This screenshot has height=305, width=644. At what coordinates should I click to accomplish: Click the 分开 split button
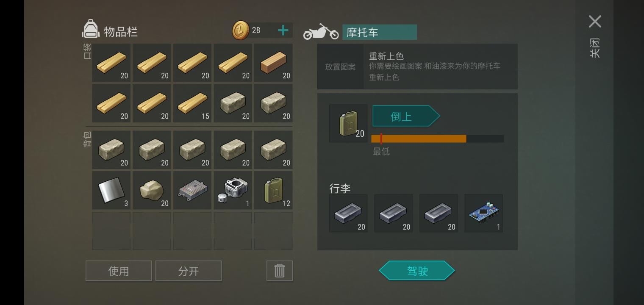(x=189, y=271)
